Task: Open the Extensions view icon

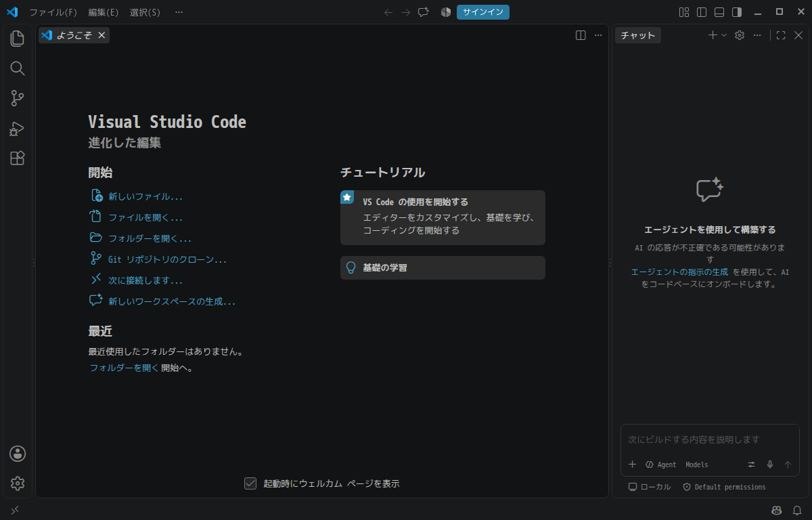Action: (x=18, y=158)
